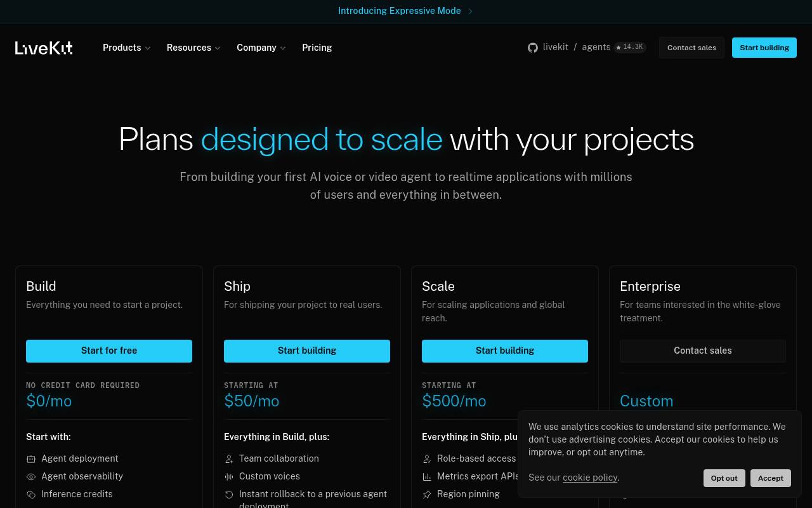Viewport: 812px width, 508px height.
Task: Click the Custom price label
Action: click(646, 401)
